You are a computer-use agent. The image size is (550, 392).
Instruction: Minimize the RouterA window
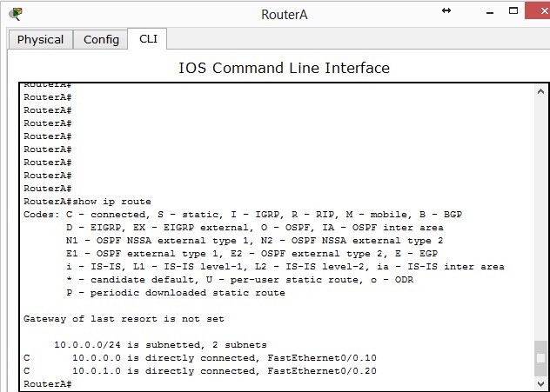point(490,12)
